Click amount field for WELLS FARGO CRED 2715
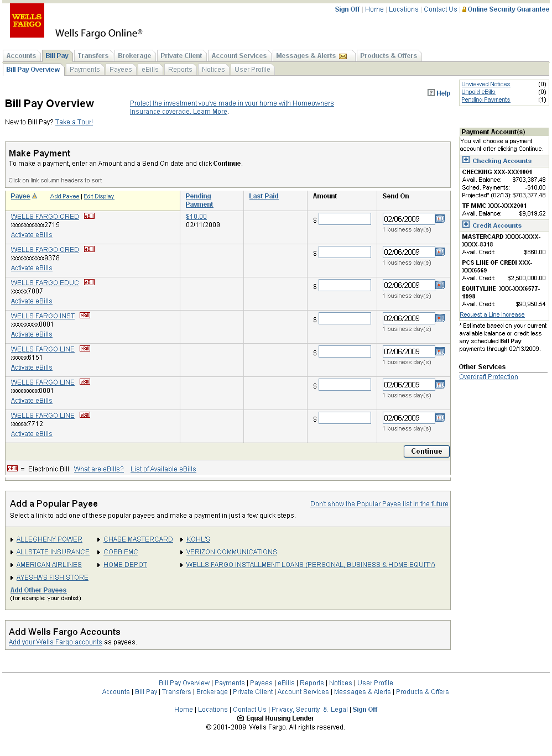The image size is (552, 756). [345, 219]
